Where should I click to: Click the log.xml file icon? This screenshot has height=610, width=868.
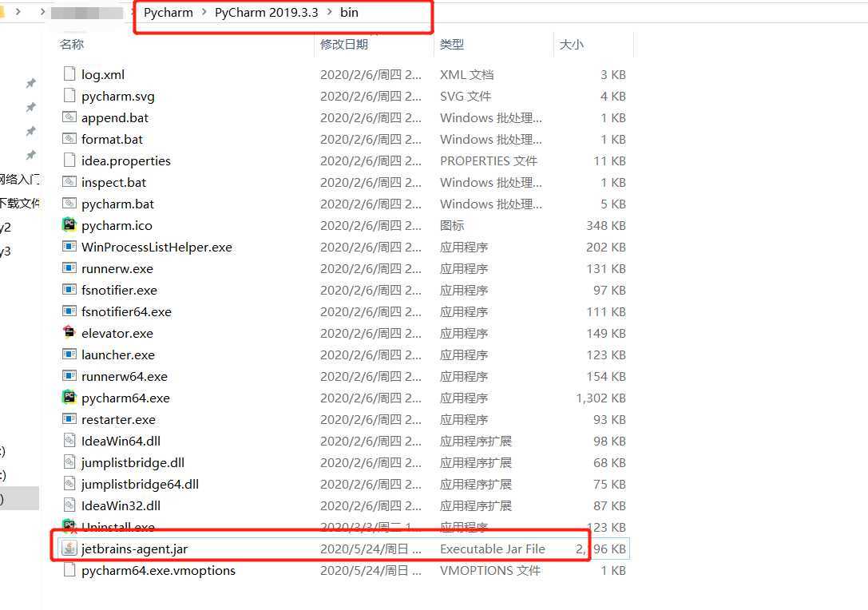[69, 74]
